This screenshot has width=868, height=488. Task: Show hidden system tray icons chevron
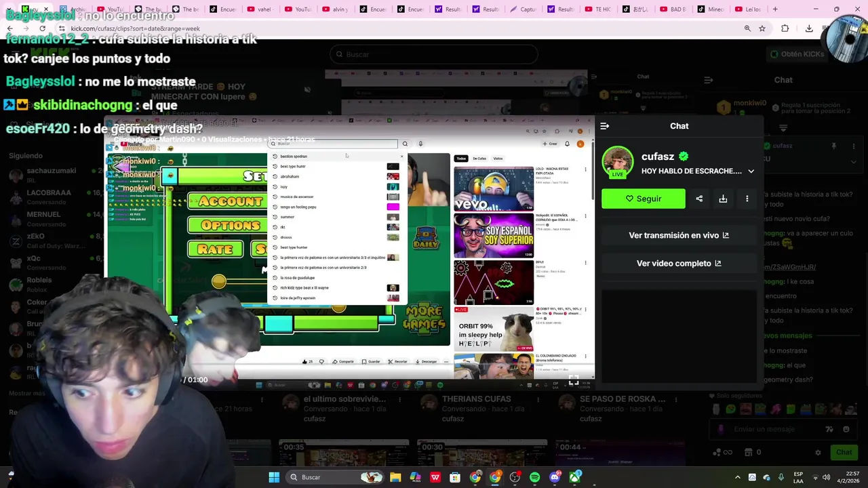pyautogui.click(x=737, y=477)
